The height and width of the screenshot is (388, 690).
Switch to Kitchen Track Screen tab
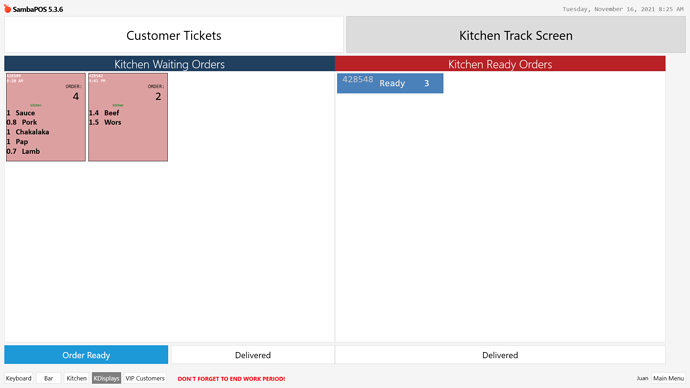click(516, 35)
